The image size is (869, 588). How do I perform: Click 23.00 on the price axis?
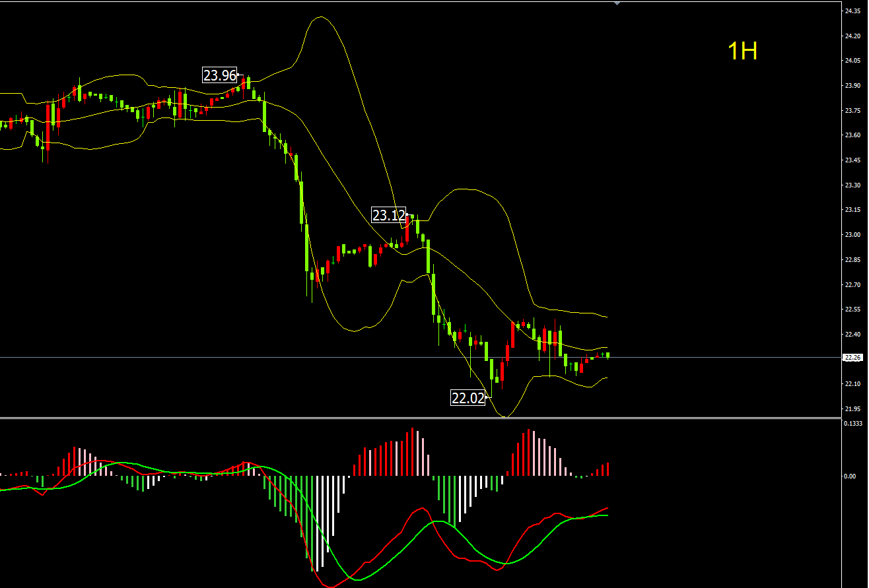point(852,235)
